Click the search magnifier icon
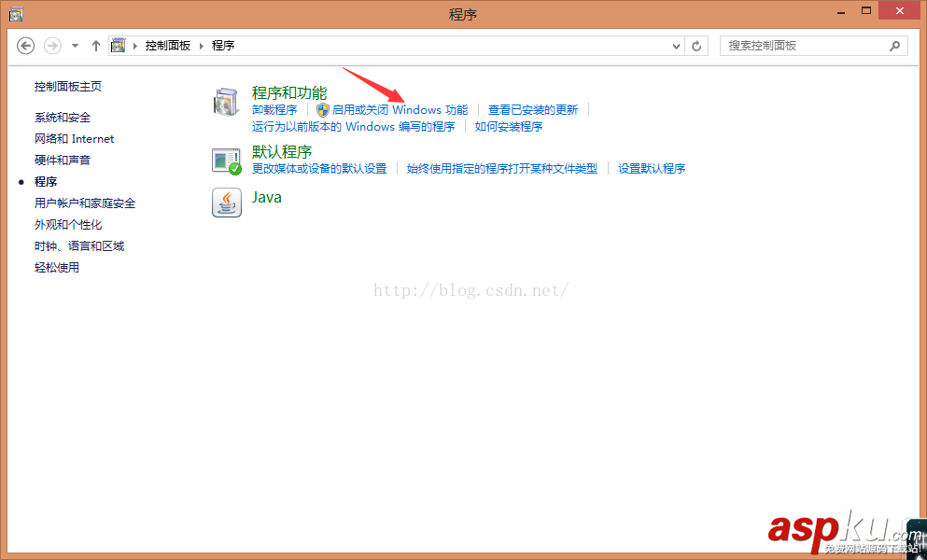 pos(894,45)
